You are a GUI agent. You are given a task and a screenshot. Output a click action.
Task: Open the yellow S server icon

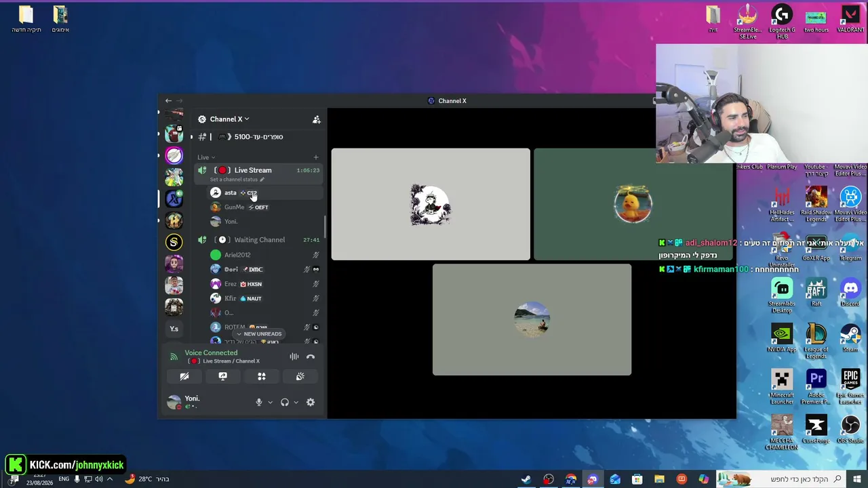tap(174, 242)
